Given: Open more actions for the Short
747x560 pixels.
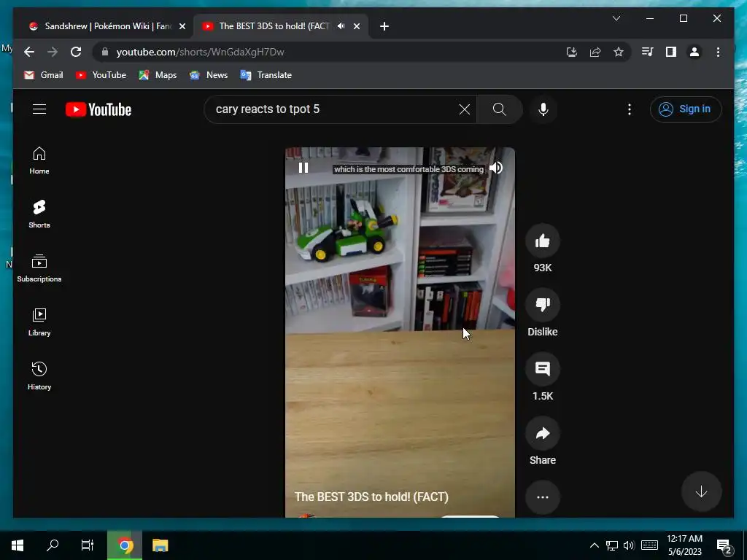Looking at the screenshot, I should [543, 497].
